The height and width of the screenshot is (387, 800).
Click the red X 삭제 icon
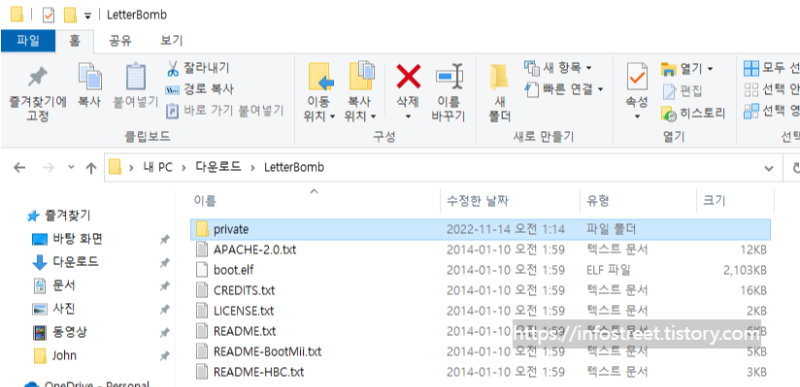coord(408,77)
